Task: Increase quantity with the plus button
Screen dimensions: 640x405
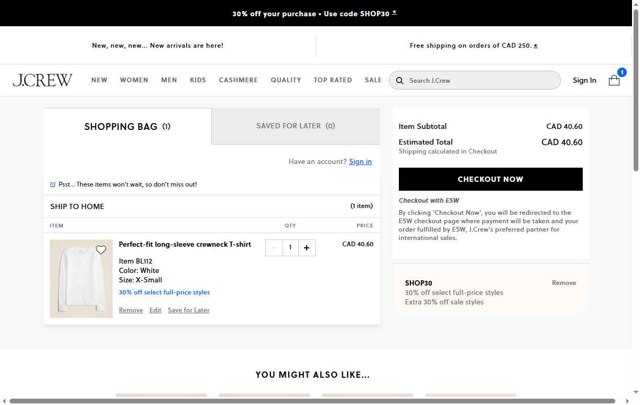Action: (x=307, y=247)
